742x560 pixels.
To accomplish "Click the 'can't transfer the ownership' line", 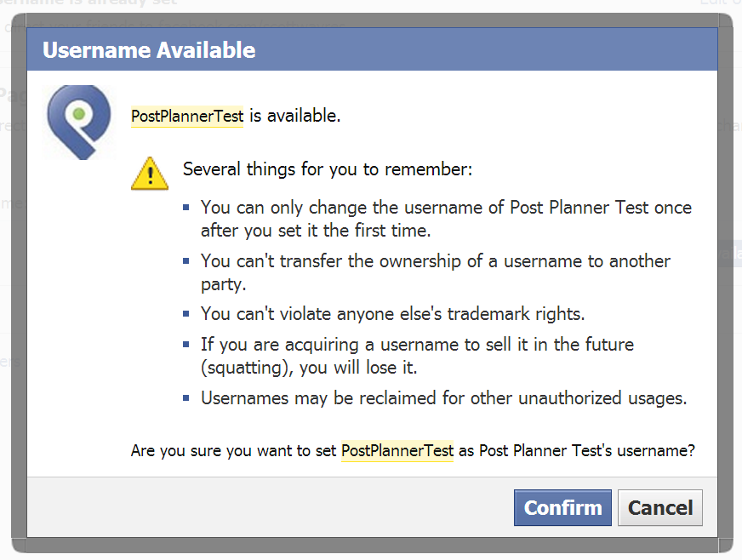I will click(x=436, y=272).
